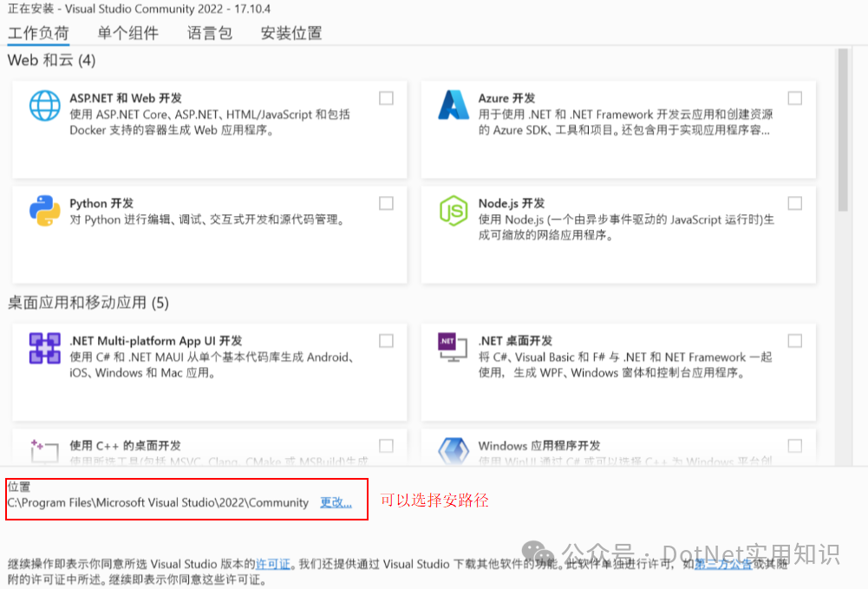The height and width of the screenshot is (589, 868).
Task: Open the 语言包 tab
Action: (210, 33)
